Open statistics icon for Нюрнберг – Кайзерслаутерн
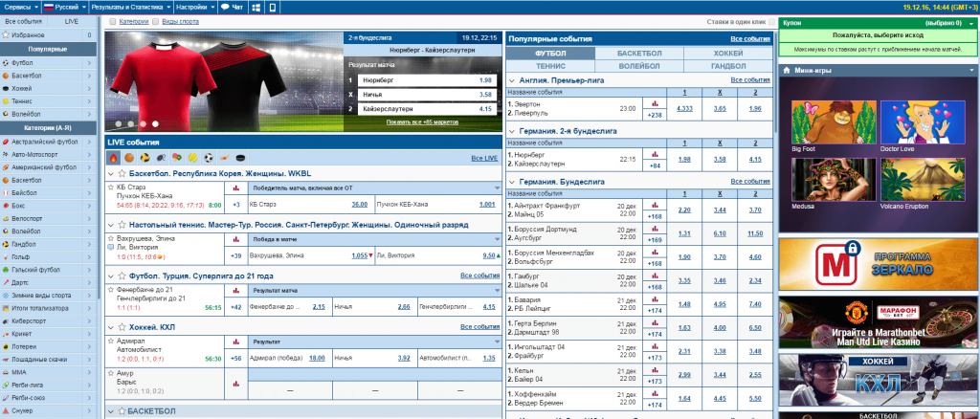Screen dimensions: 980x419 [656, 154]
